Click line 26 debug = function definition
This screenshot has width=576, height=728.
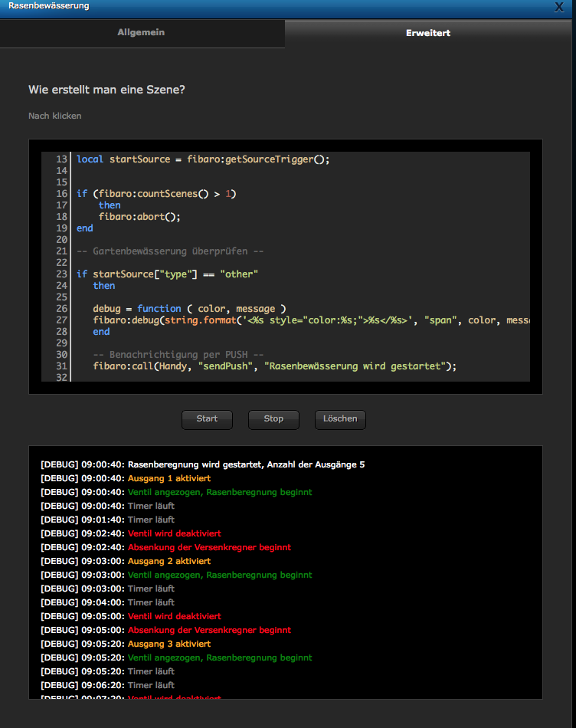[x=189, y=309]
